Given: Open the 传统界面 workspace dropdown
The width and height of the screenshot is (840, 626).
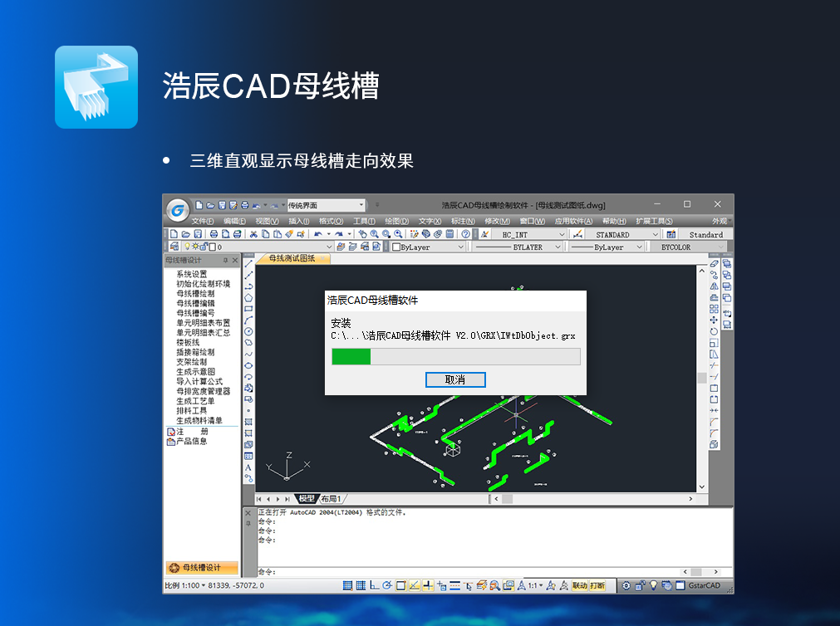Looking at the screenshot, I should 327,205.
